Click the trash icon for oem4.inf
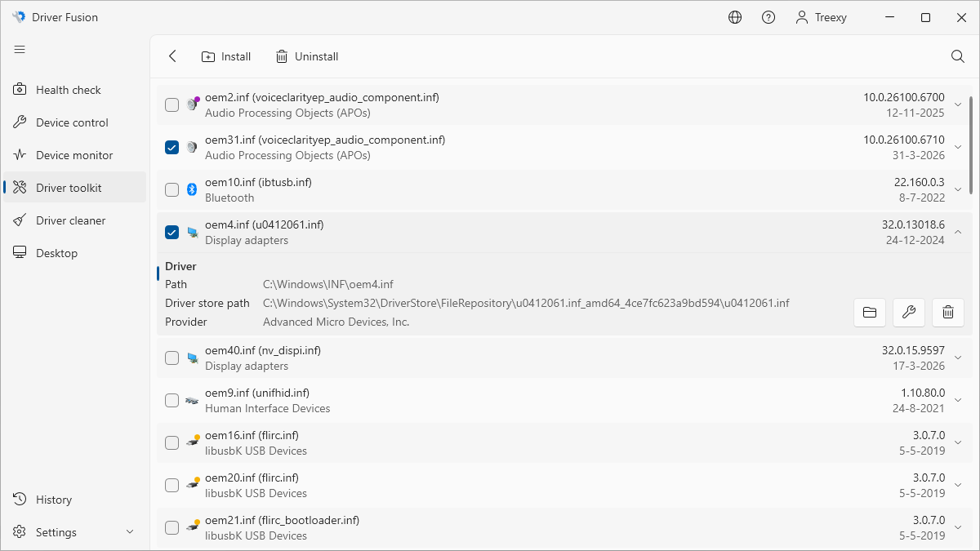The height and width of the screenshot is (551, 980). pyautogui.click(x=948, y=312)
